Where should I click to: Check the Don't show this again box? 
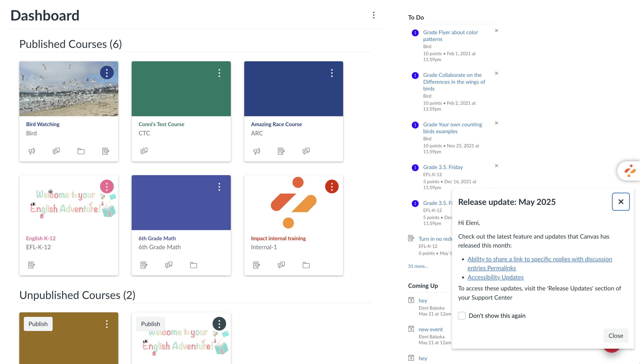[x=462, y=315]
